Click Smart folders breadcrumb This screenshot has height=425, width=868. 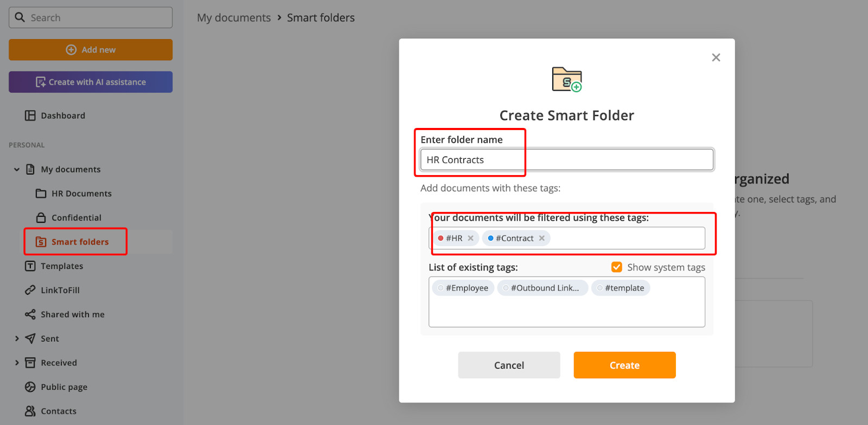coord(321,17)
